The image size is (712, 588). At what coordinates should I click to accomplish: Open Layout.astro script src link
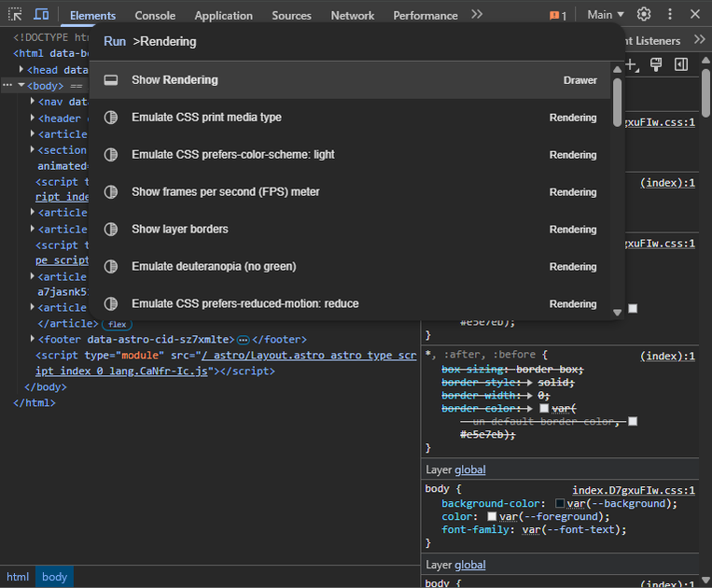[x=309, y=355]
